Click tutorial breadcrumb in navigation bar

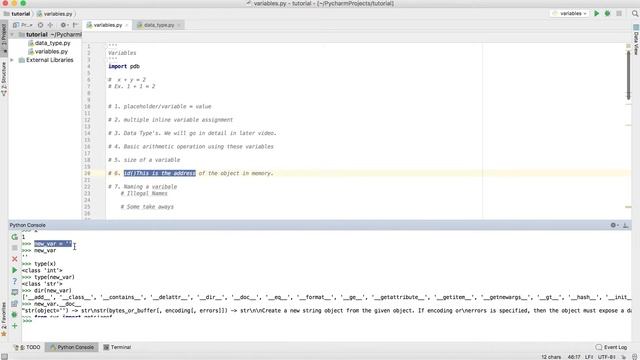[x=17, y=14]
